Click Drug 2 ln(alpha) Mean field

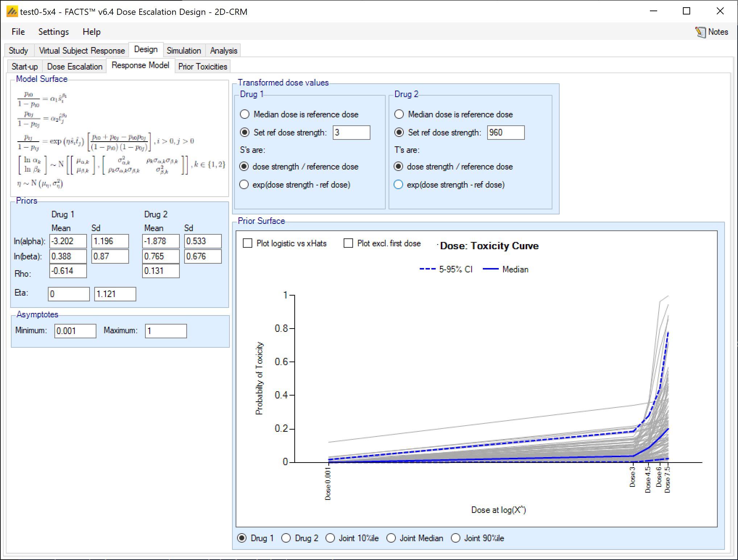(160, 241)
